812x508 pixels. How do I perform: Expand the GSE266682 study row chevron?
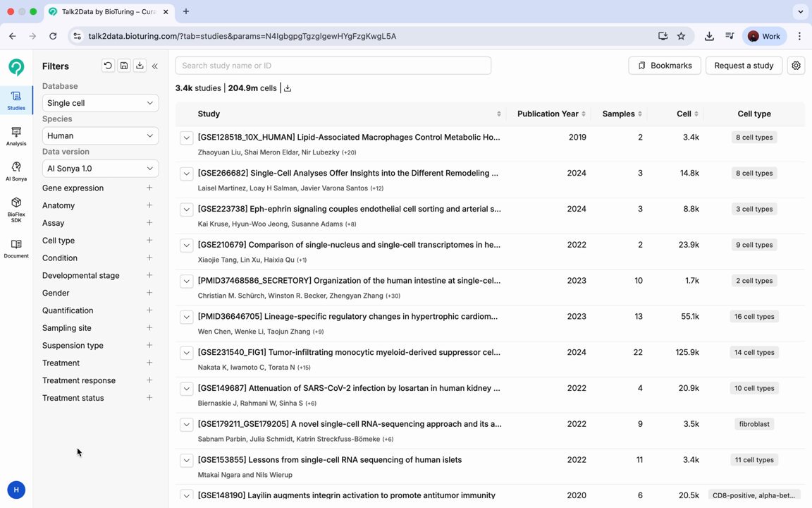[186, 174]
